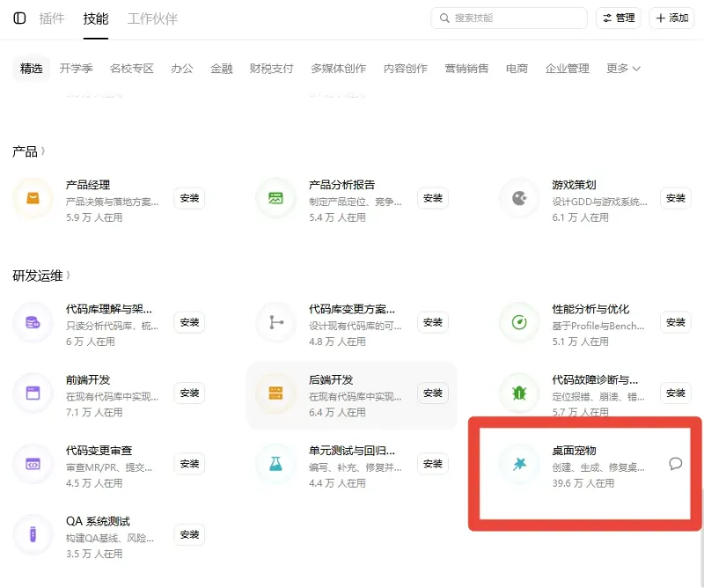Open the 游戏策划 skill icon
The width and height of the screenshot is (704, 588).
click(519, 198)
